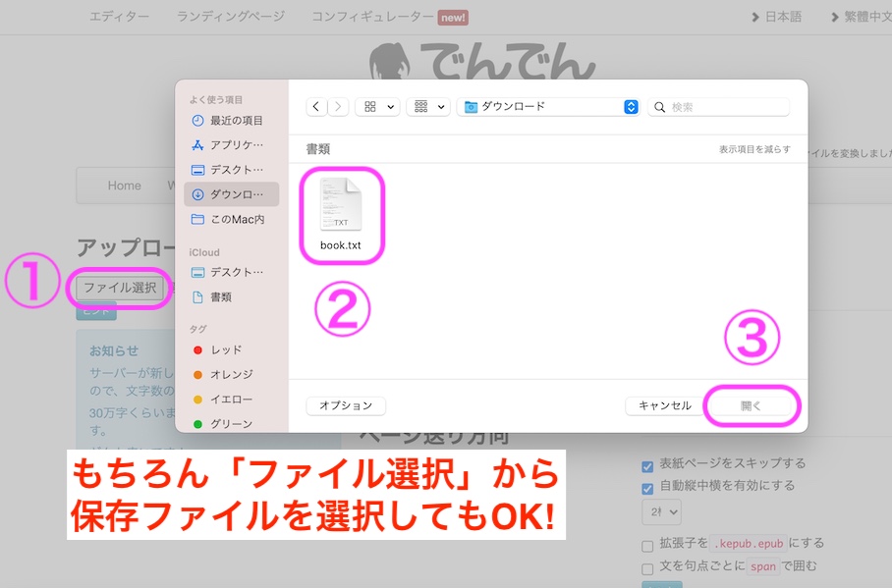Viewport: 892px width, 588px height.
Task: Select the book.txt file icon
Action: point(341,206)
